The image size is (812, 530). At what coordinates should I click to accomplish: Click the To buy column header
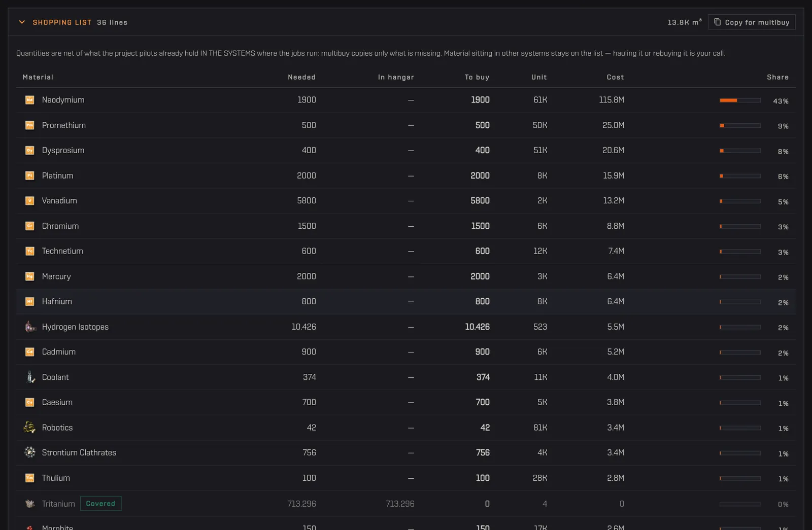(x=477, y=77)
